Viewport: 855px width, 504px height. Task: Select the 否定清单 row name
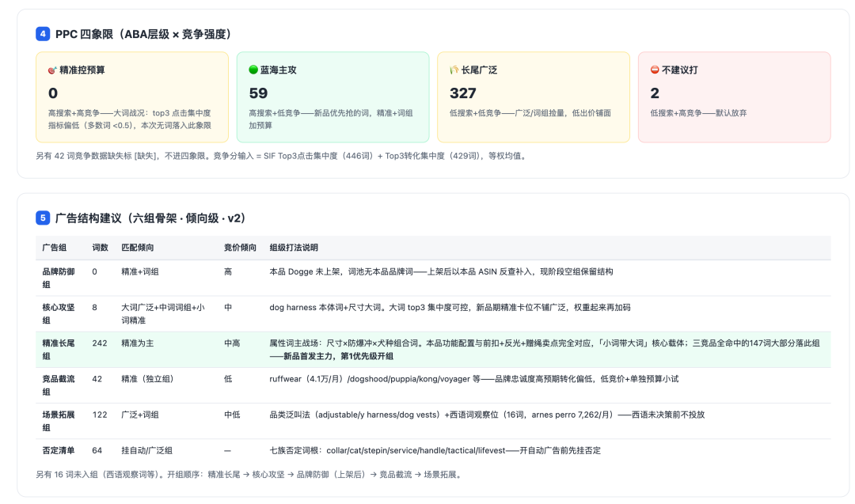(x=59, y=451)
